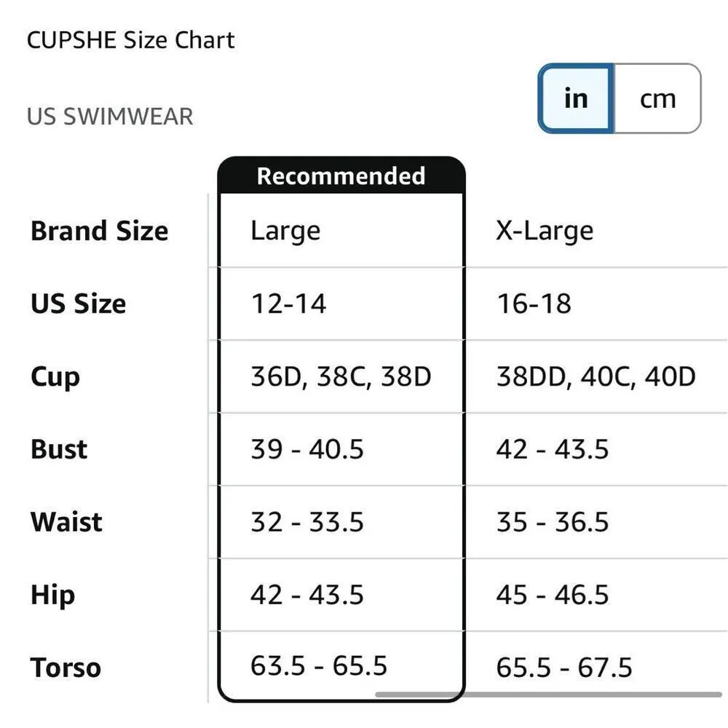728x728 pixels.
Task: Click the 63.5 - 65.5 torso value
Action: tap(318, 665)
